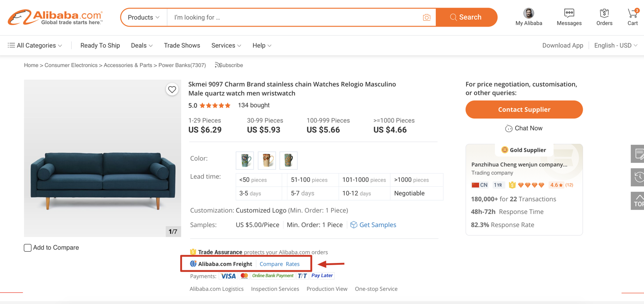The width and height of the screenshot is (644, 304).
Task: Click the Contact Supplier button
Action: click(x=524, y=110)
